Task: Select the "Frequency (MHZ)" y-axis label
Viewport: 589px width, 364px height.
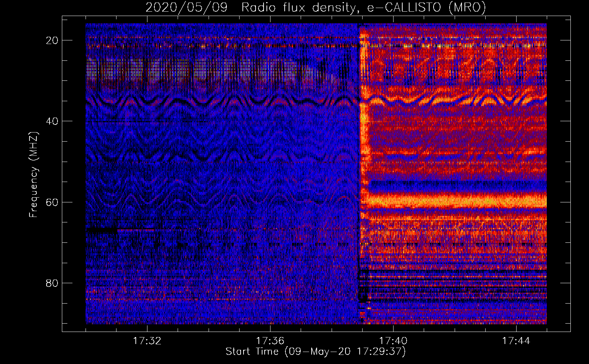Action: 33,175
